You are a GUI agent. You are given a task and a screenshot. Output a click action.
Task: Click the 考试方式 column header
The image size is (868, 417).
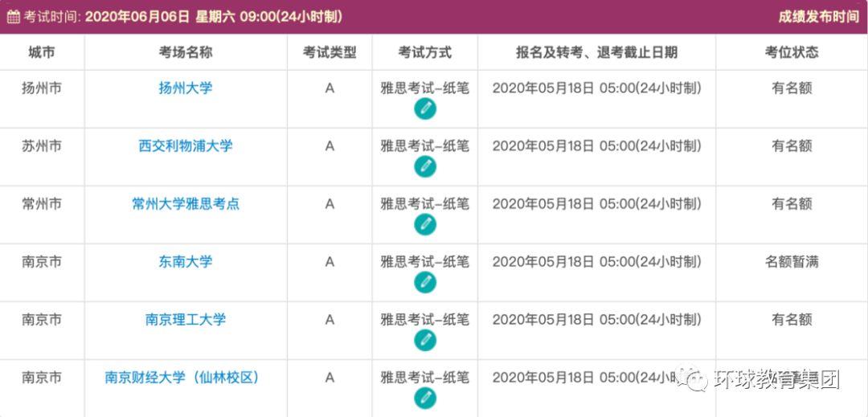pyautogui.click(x=424, y=52)
